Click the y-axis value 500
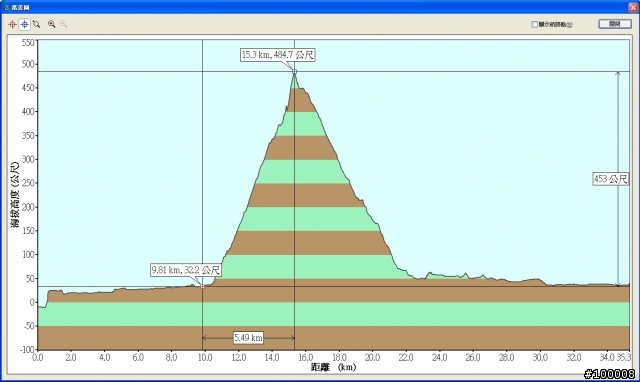 28,64
